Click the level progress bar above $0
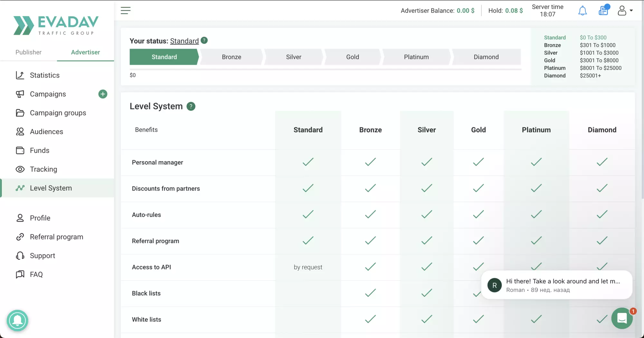This screenshot has width=644, height=338. 326,69
